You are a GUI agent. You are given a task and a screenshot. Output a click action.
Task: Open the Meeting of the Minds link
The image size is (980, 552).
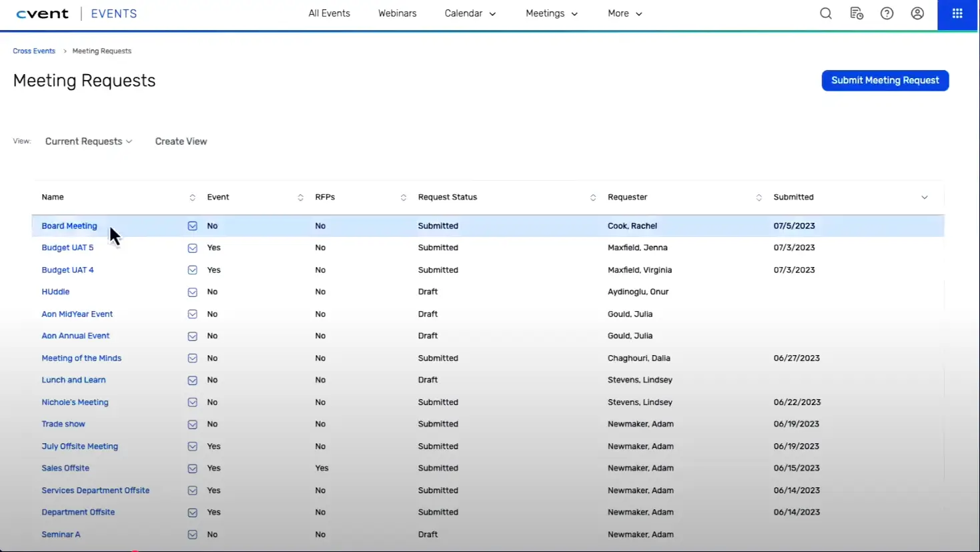coord(81,358)
